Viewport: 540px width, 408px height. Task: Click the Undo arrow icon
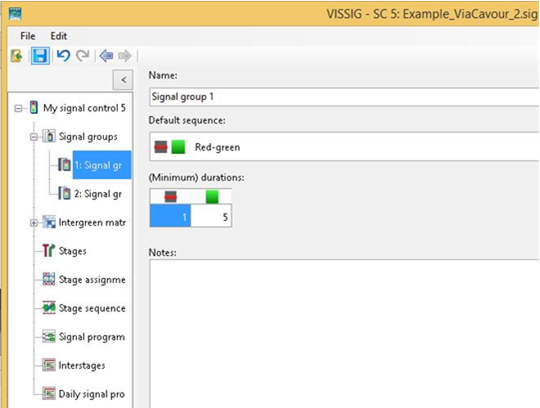pyautogui.click(x=63, y=55)
